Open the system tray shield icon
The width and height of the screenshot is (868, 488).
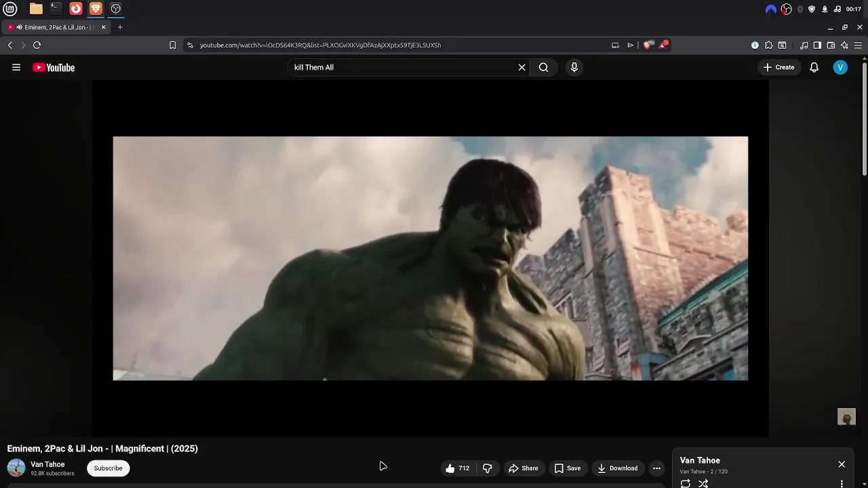(x=812, y=9)
